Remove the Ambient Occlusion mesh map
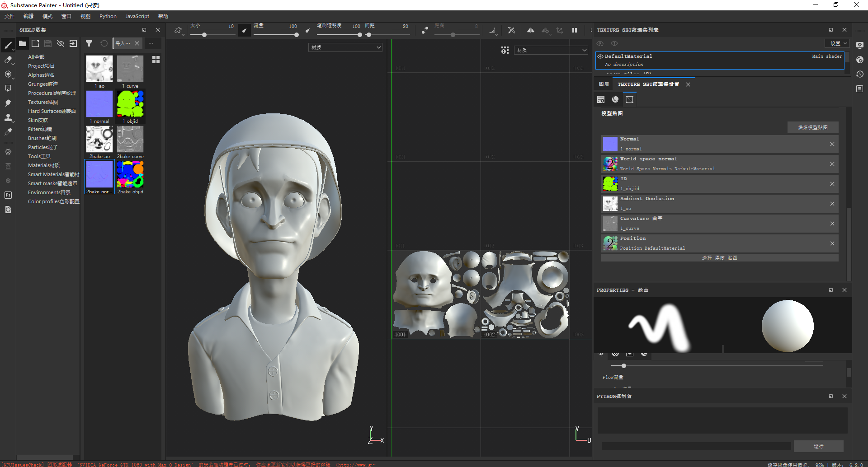This screenshot has height=467, width=868. [x=832, y=204]
